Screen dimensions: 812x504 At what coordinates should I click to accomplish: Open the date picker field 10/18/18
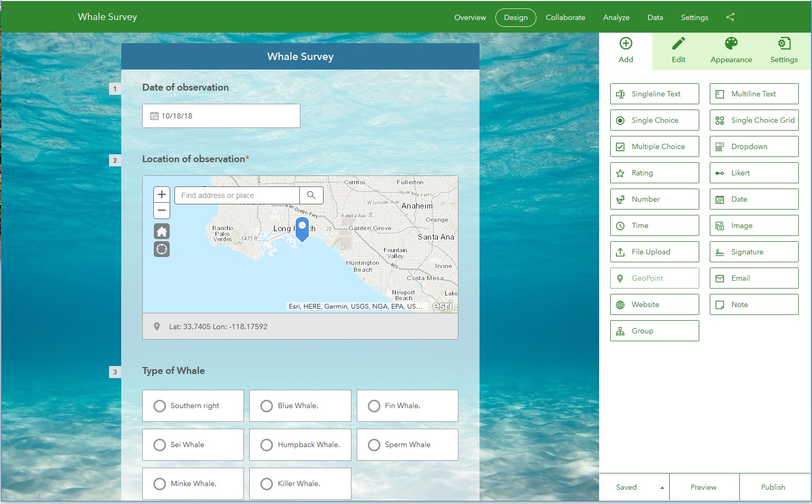tap(221, 116)
